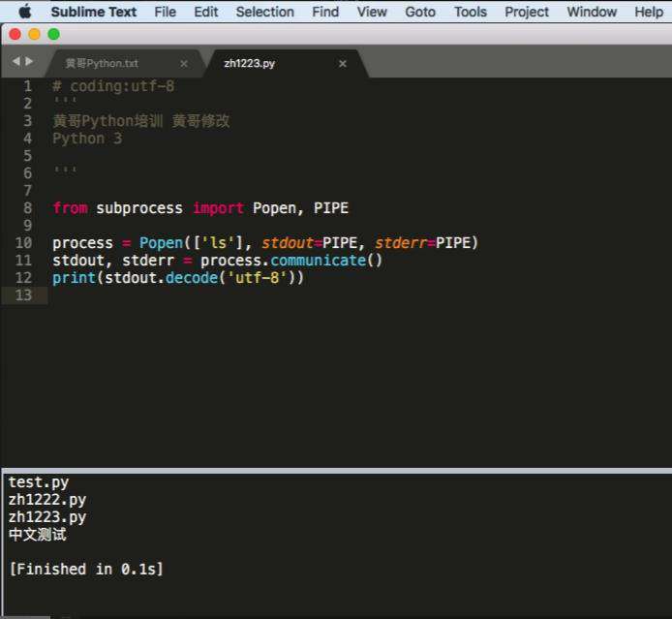This screenshot has width=672, height=619.
Task: Maximize window with the green button
Action: coord(53,34)
